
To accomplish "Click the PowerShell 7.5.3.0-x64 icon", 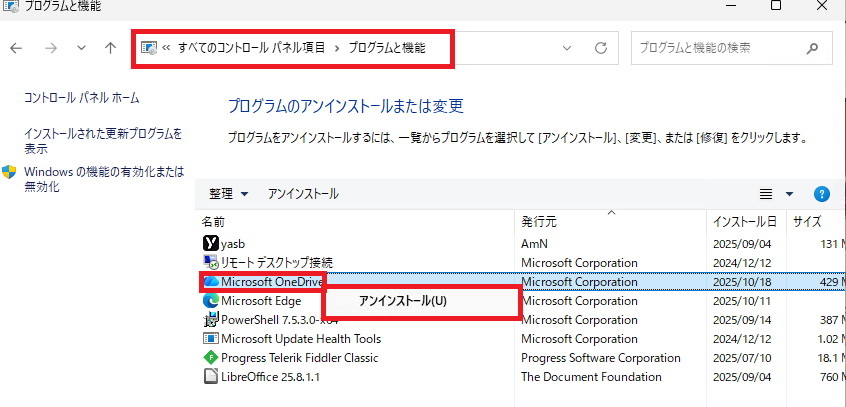I will [x=210, y=320].
